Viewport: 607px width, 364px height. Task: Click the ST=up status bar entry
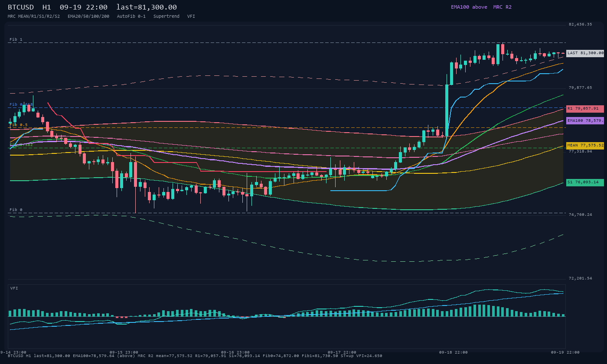pos(346,356)
